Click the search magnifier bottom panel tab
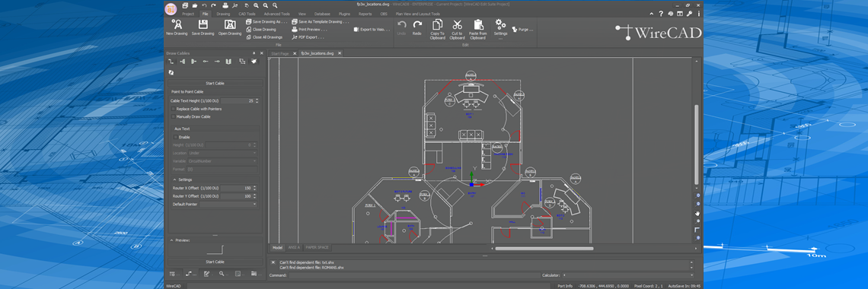Image resolution: width=868 pixels, height=289 pixels. pos(222,274)
